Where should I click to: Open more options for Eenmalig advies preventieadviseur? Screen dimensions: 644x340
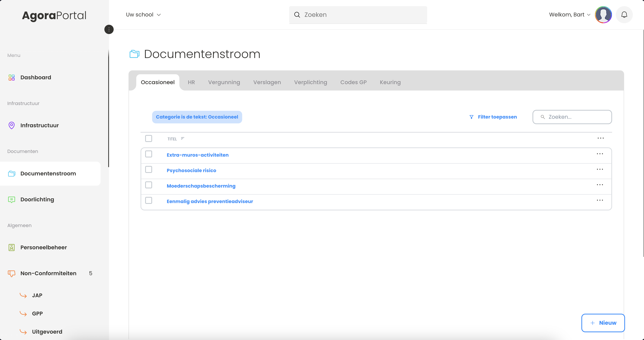[600, 200]
